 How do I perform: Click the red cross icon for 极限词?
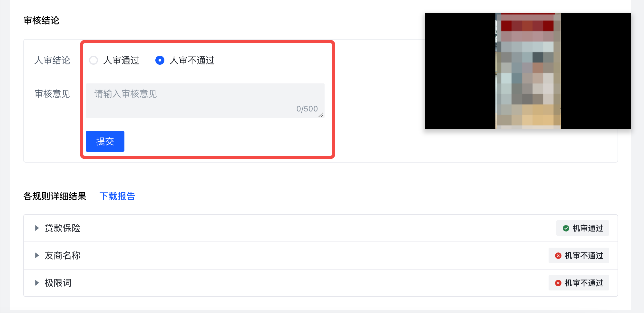[558, 283]
